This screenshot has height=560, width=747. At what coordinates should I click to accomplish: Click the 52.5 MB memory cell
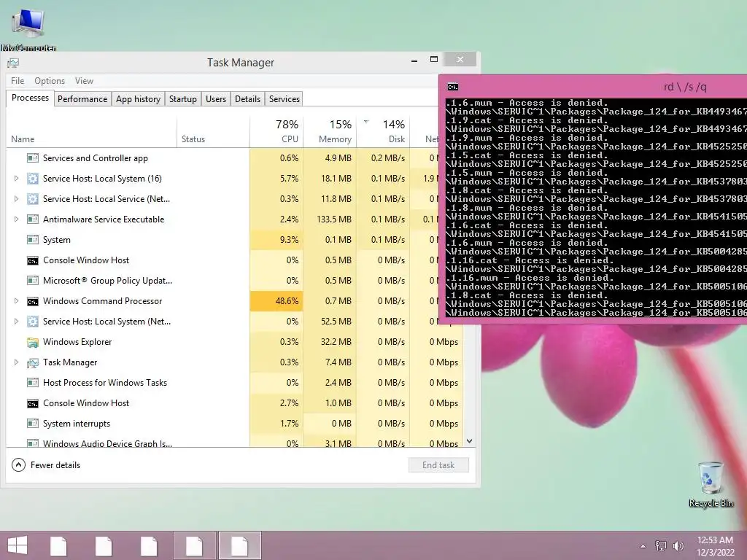pyautogui.click(x=330, y=322)
